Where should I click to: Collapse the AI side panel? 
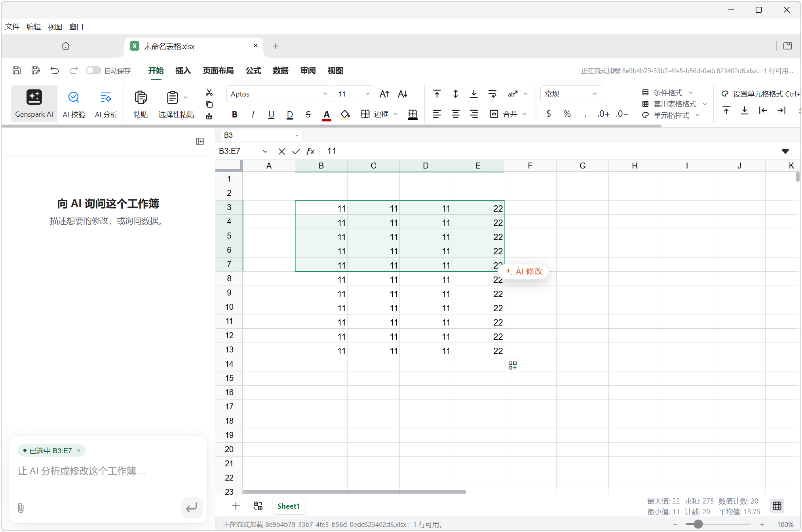tap(200, 141)
